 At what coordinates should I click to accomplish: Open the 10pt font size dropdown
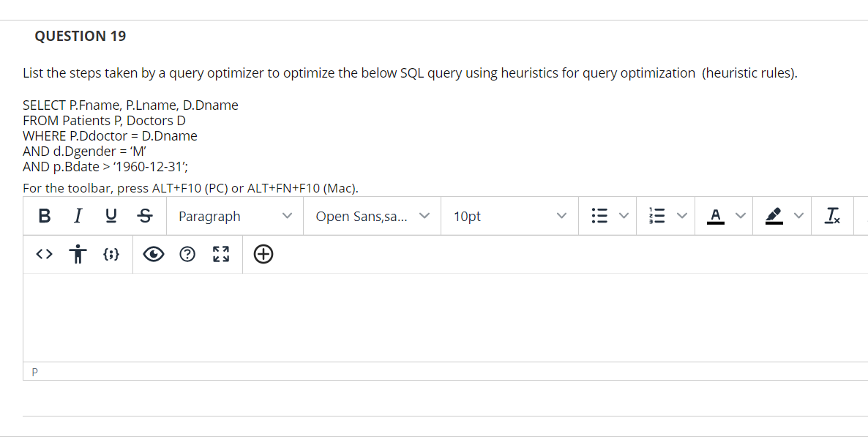[x=509, y=215]
